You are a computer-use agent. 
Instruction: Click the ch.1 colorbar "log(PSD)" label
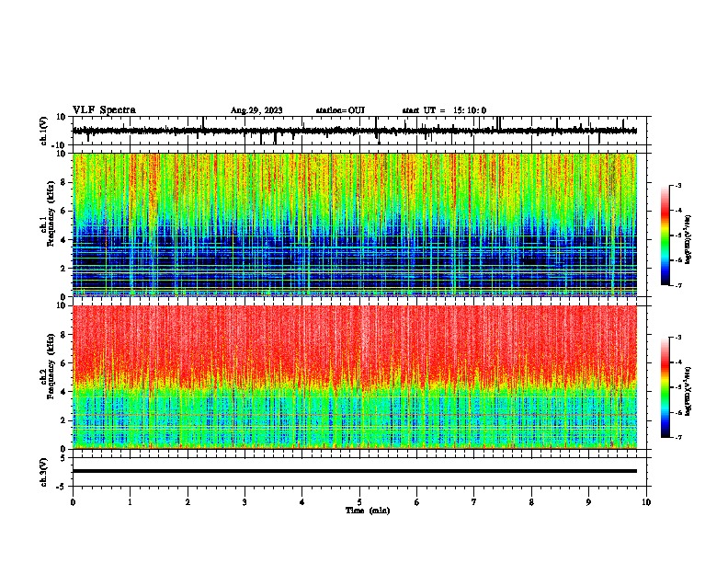[x=688, y=239]
